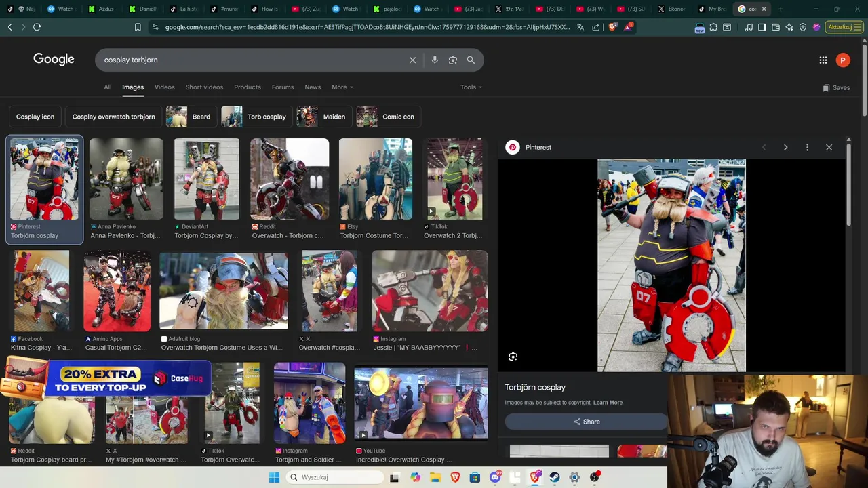This screenshot has height=488, width=868.
Task: Toggle the browser sidebar panel icon
Action: click(x=762, y=27)
